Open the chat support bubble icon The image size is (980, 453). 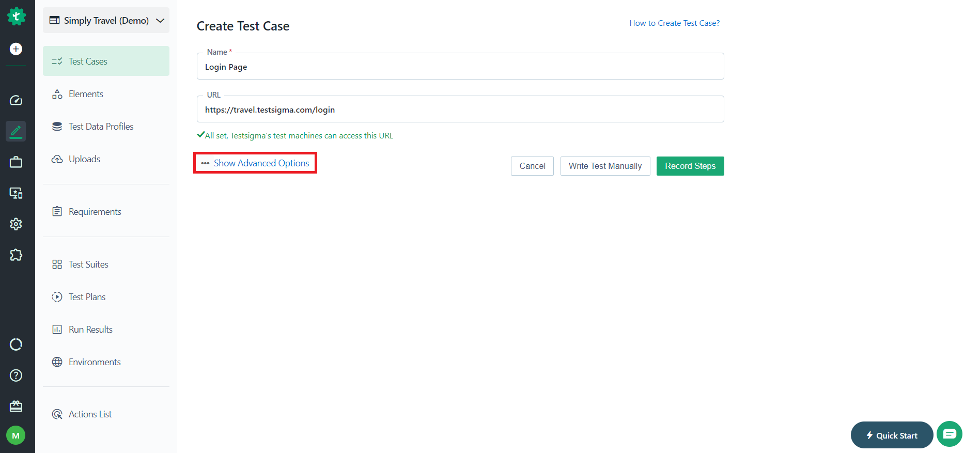pos(950,434)
